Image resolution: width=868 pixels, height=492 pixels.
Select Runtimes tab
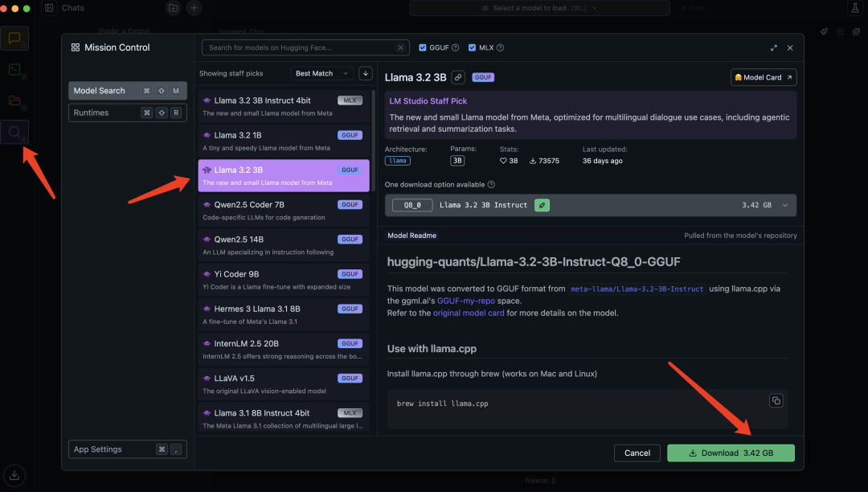click(x=127, y=113)
